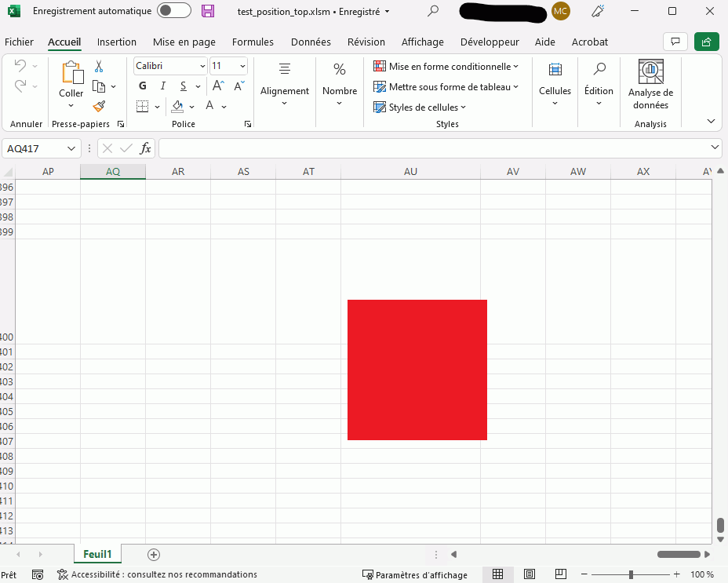Open Mise en forme conditionnelle dropdown
This screenshot has height=583, width=728.
tap(446, 67)
